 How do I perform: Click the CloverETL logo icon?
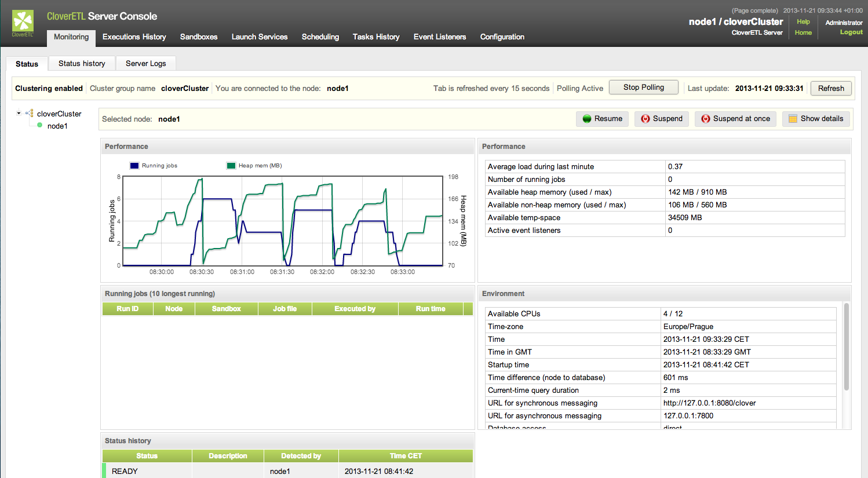pos(23,23)
